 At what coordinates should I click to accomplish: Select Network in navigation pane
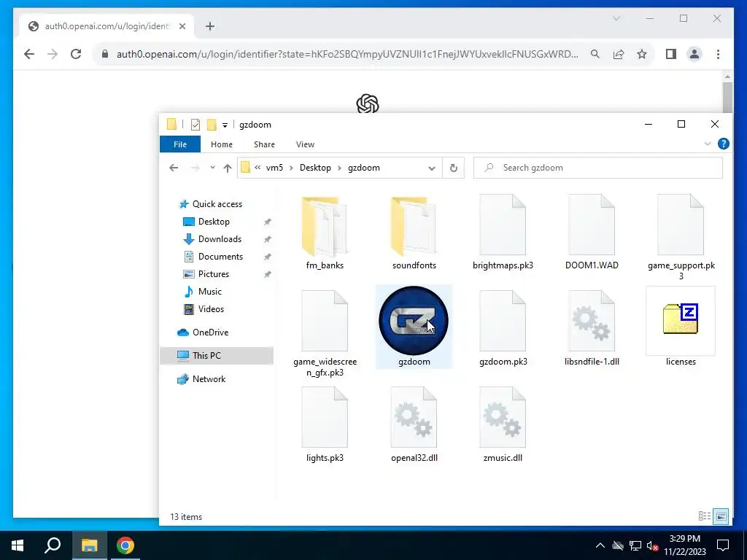tap(209, 379)
